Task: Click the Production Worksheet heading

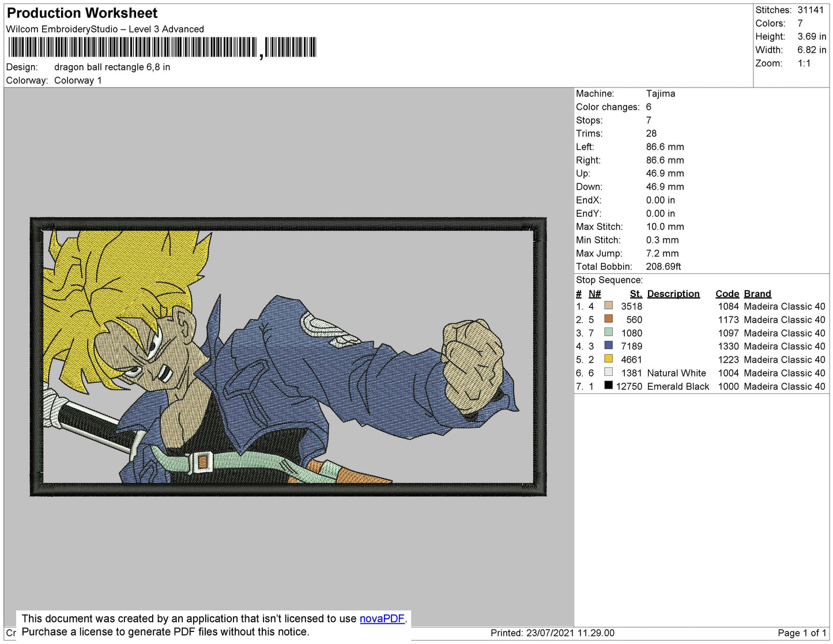Action: click(x=82, y=13)
